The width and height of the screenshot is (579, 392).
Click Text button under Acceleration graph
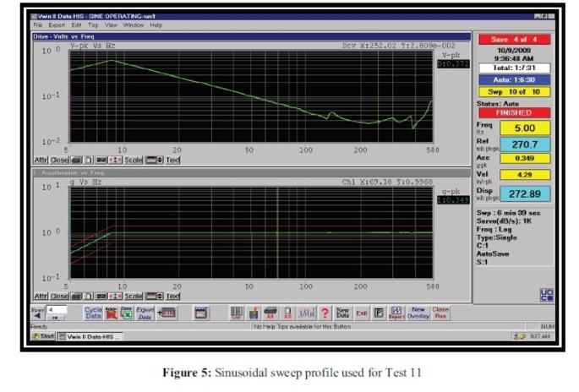coord(172,297)
